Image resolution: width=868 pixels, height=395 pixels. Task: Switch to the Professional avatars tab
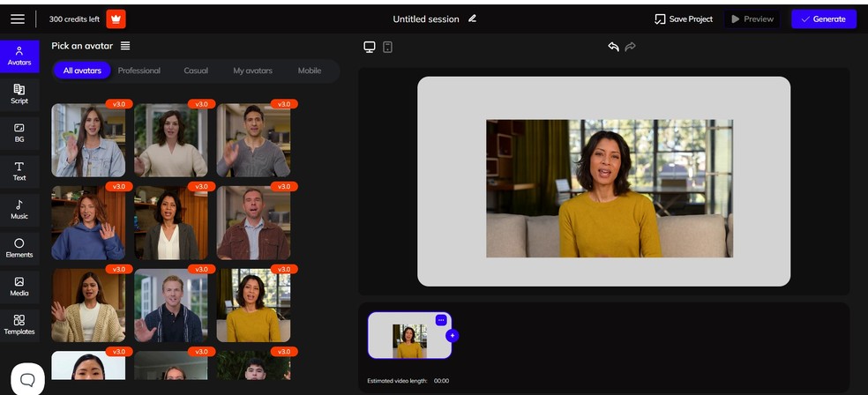139,71
